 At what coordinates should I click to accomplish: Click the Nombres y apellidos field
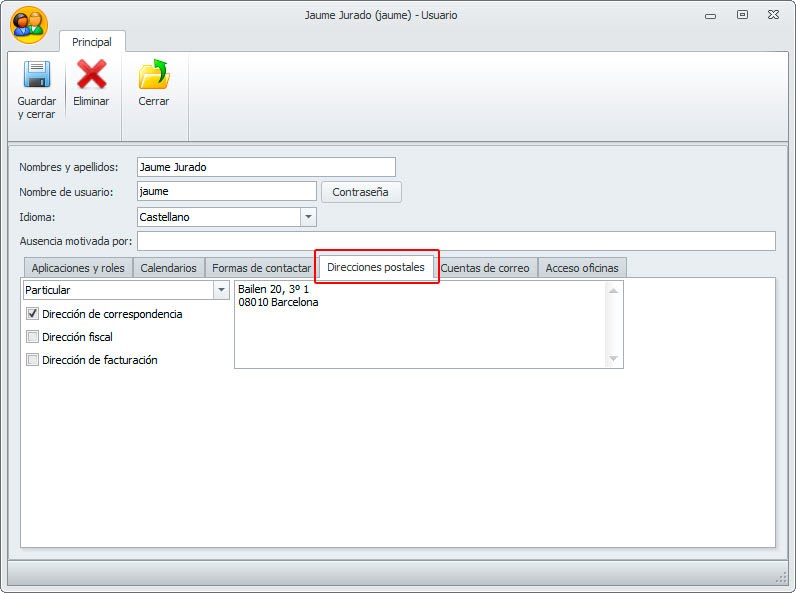tap(266, 167)
